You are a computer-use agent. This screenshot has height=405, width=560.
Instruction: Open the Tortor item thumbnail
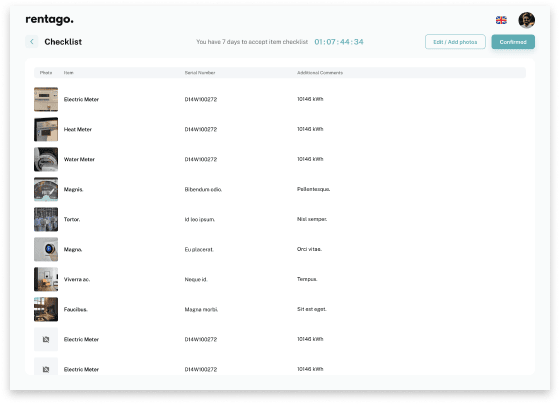(x=46, y=219)
